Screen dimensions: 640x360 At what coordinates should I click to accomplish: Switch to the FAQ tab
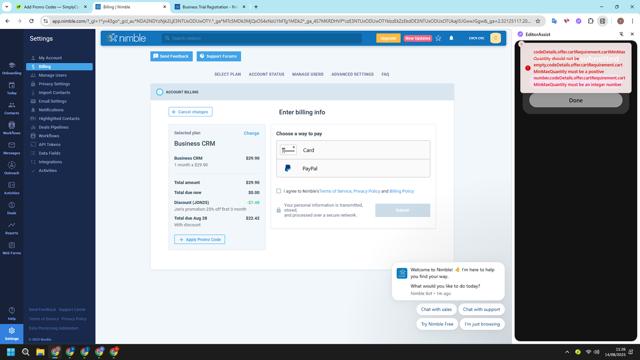coord(385,74)
